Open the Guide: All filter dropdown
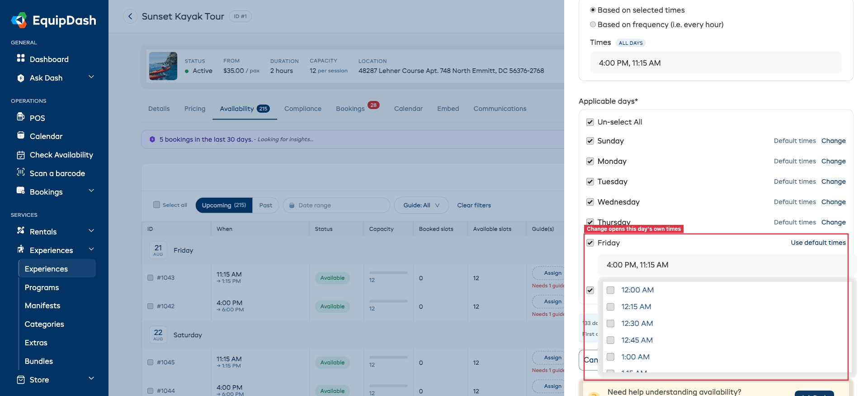The width and height of the screenshot is (868, 396). tap(421, 205)
